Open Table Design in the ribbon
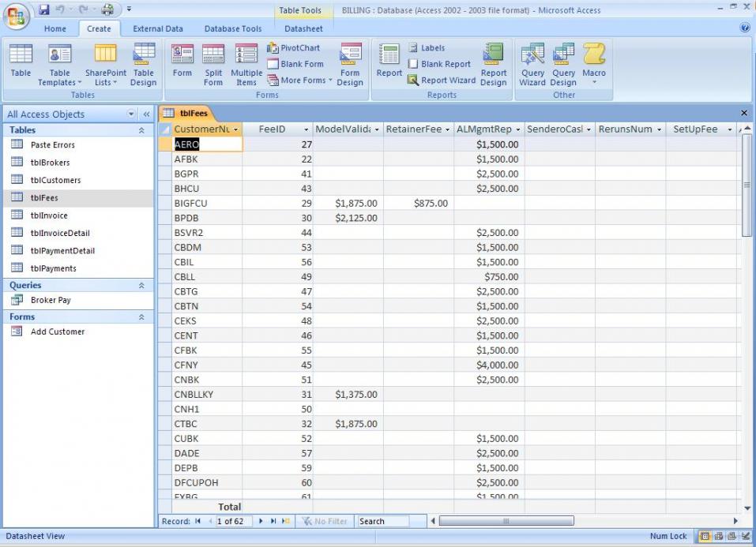The height and width of the screenshot is (547, 756). (x=144, y=64)
